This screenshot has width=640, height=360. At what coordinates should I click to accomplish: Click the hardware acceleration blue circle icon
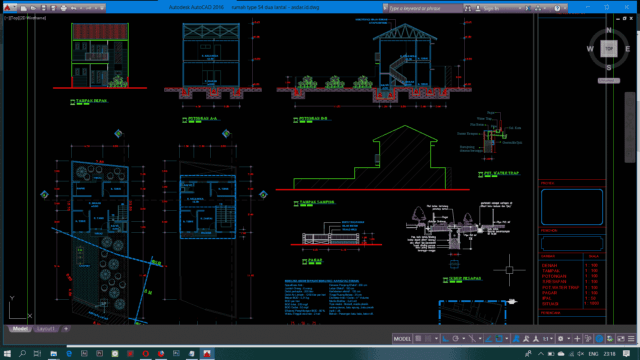(599, 339)
